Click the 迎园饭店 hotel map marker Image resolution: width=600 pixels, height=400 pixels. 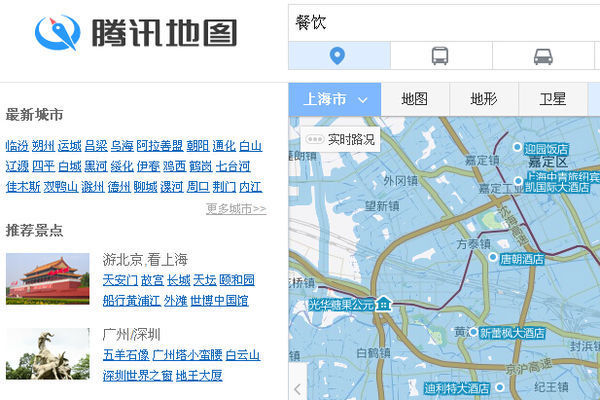tap(517, 147)
